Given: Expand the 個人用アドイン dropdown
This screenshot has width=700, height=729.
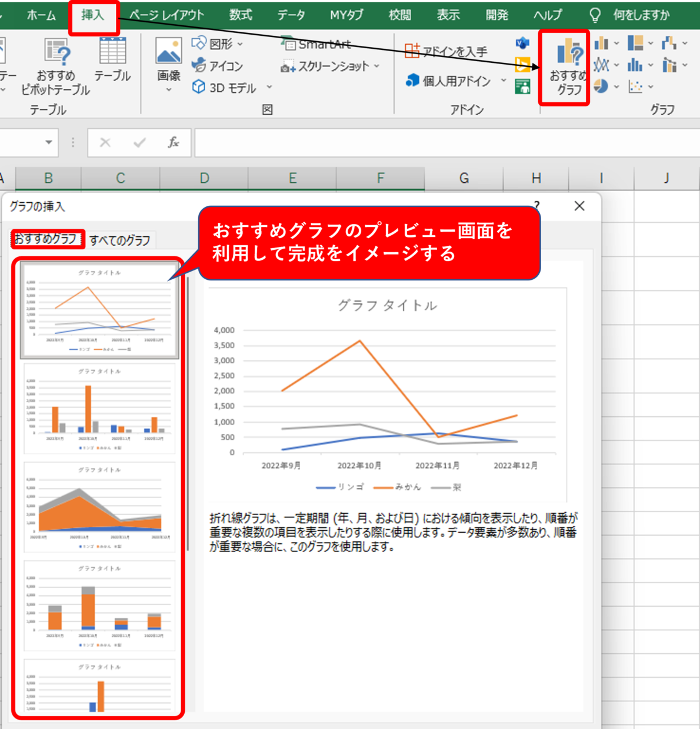Looking at the screenshot, I should (504, 81).
